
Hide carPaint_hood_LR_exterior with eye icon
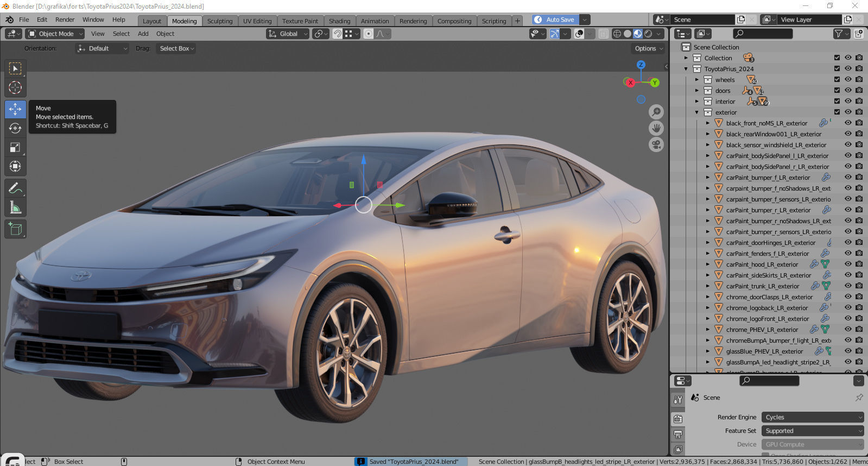tap(848, 264)
